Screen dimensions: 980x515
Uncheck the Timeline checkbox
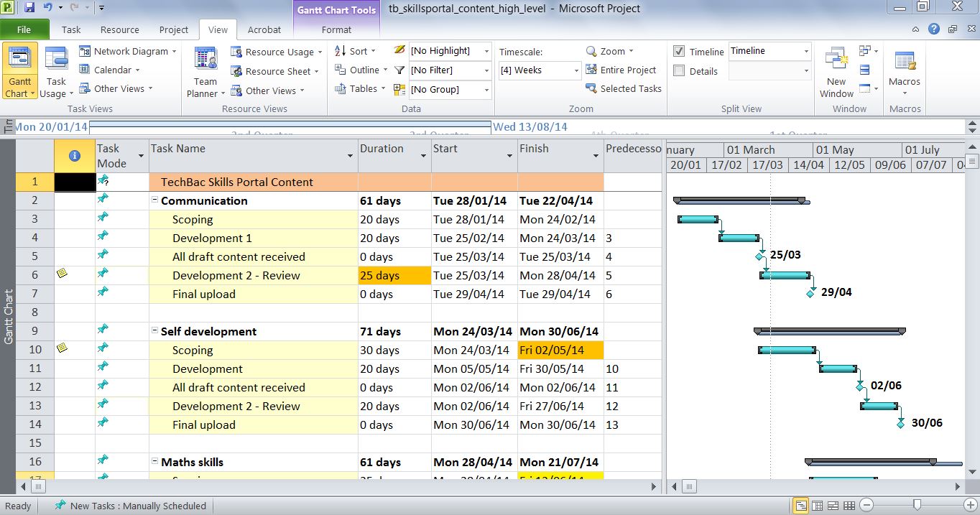pos(679,52)
